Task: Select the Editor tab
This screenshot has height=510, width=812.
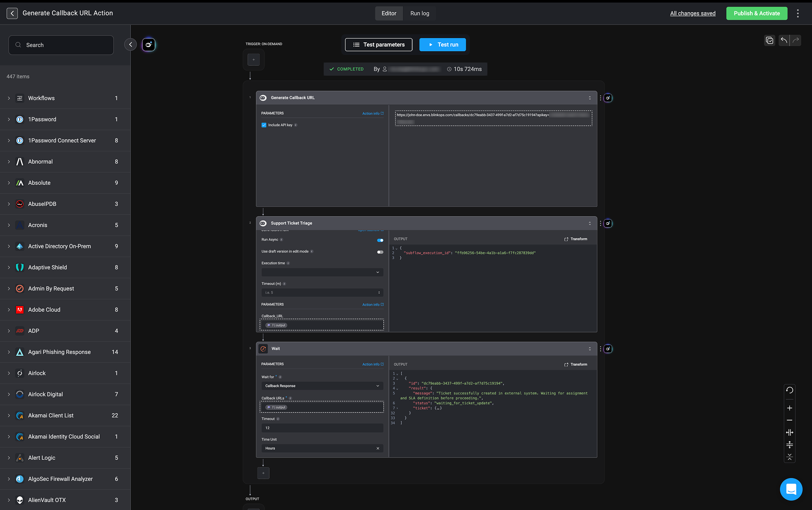Action: (389, 13)
